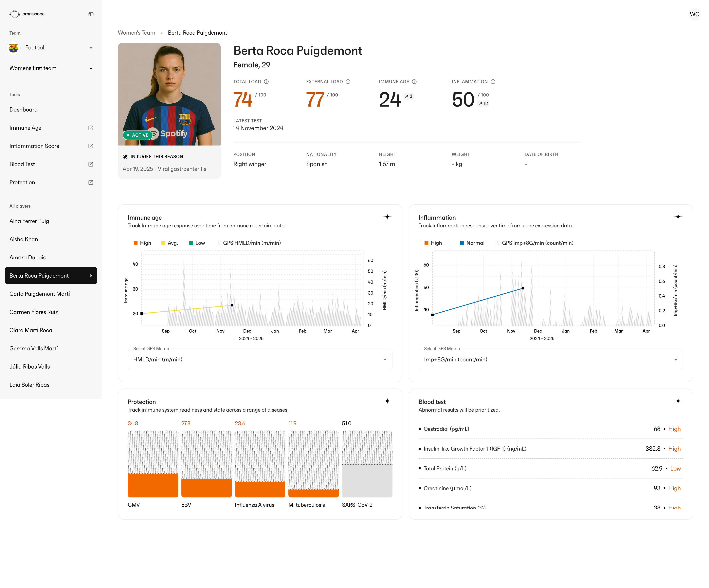Click Women's Team breadcrumb link

point(136,33)
